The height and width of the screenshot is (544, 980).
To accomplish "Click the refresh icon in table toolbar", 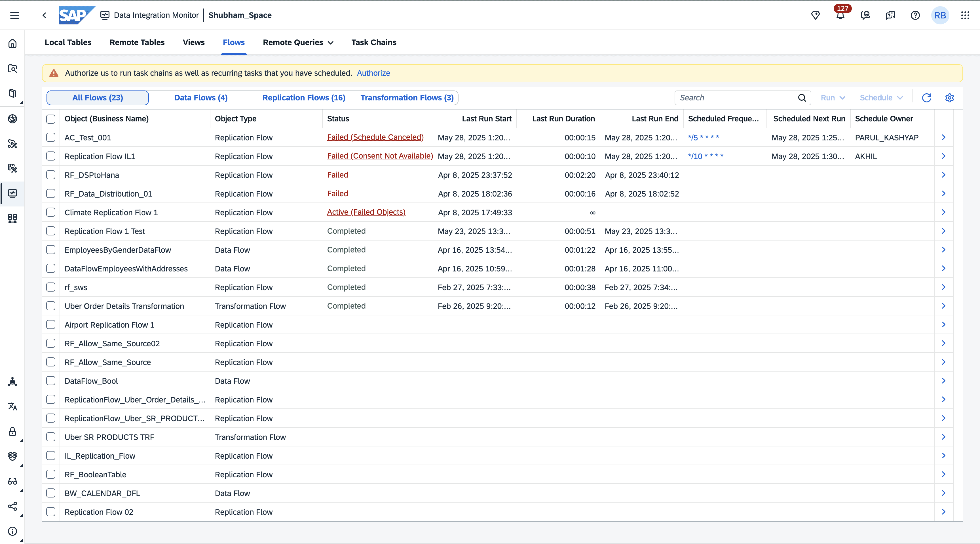I will 926,98.
